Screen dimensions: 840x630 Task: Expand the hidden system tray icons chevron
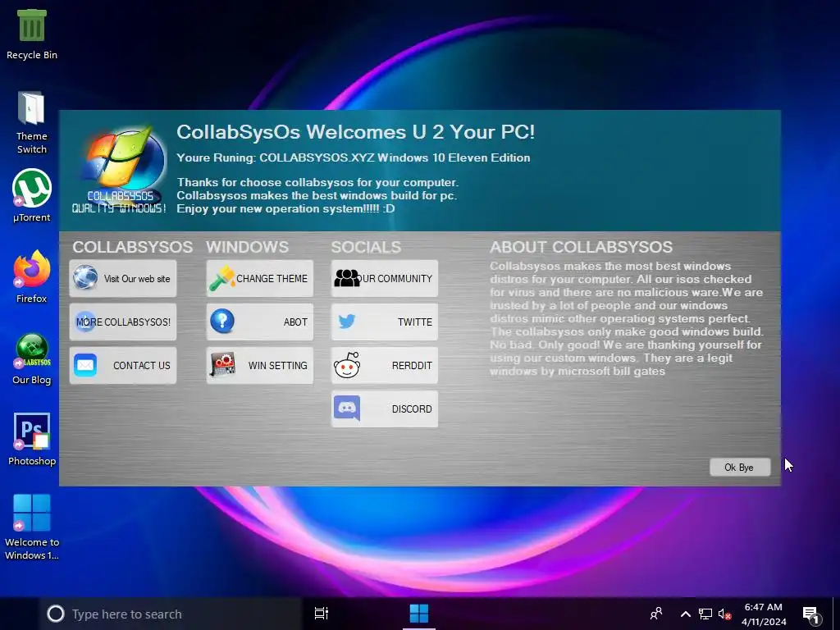pyautogui.click(x=685, y=614)
